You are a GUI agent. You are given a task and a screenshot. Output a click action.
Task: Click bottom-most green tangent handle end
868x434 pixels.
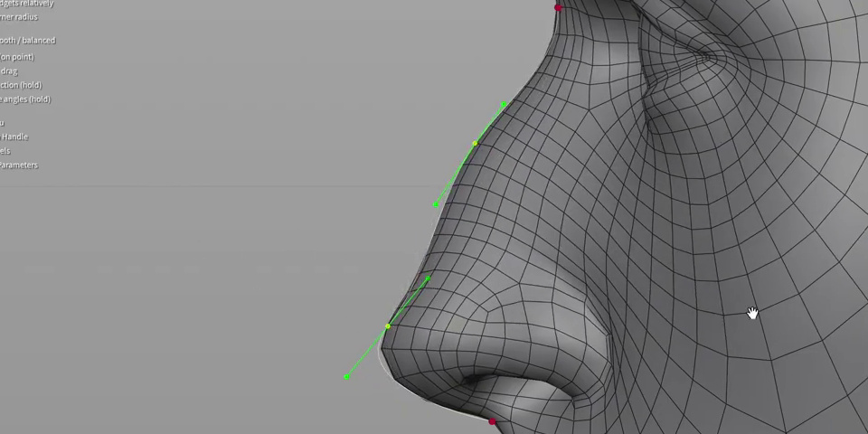pos(346,376)
